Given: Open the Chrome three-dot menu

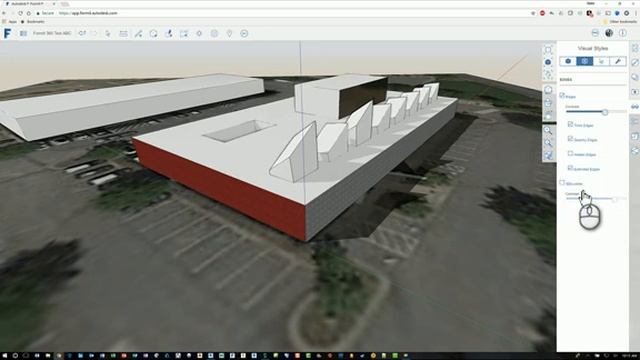Looking at the screenshot, I should (636, 13).
